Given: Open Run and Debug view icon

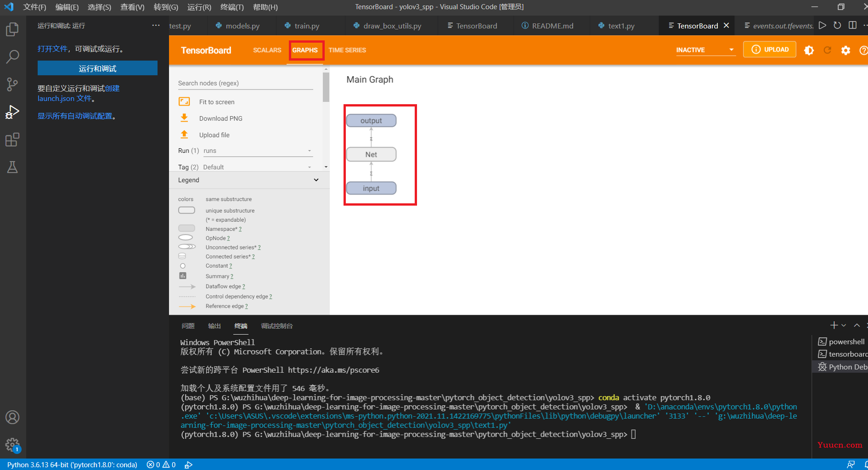Looking at the screenshot, I should point(12,112).
